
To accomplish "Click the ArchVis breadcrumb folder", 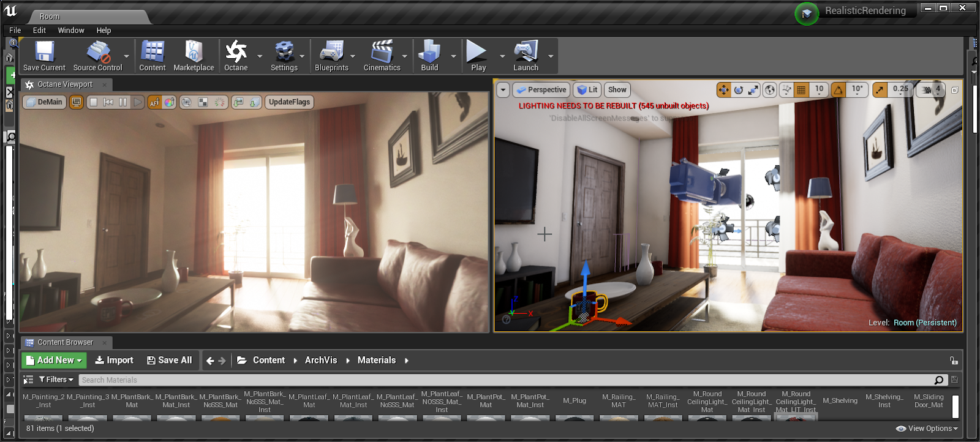I will click(321, 361).
